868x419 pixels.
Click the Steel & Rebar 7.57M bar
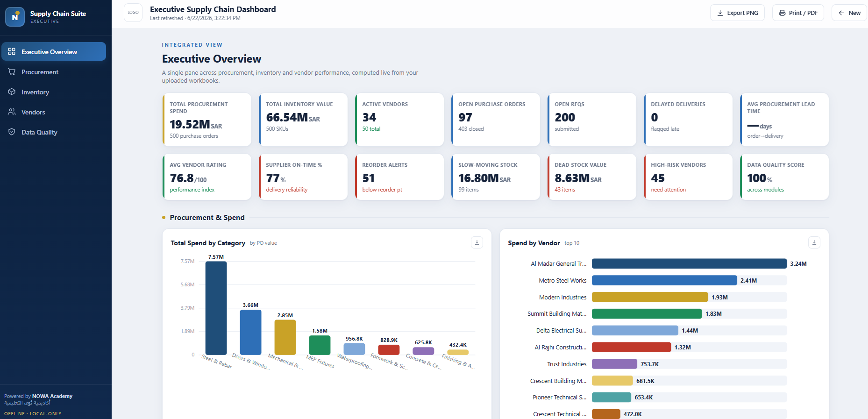[x=216, y=308]
